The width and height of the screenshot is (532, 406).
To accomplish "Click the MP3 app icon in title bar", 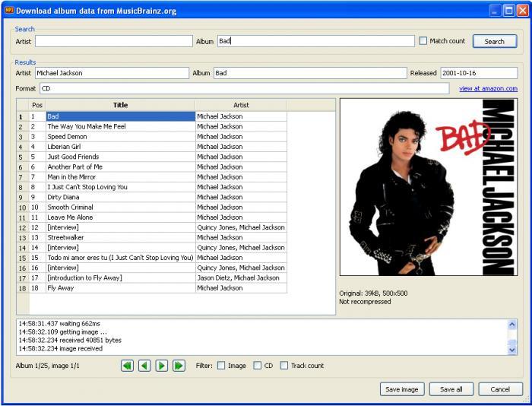I will tap(9, 10).
